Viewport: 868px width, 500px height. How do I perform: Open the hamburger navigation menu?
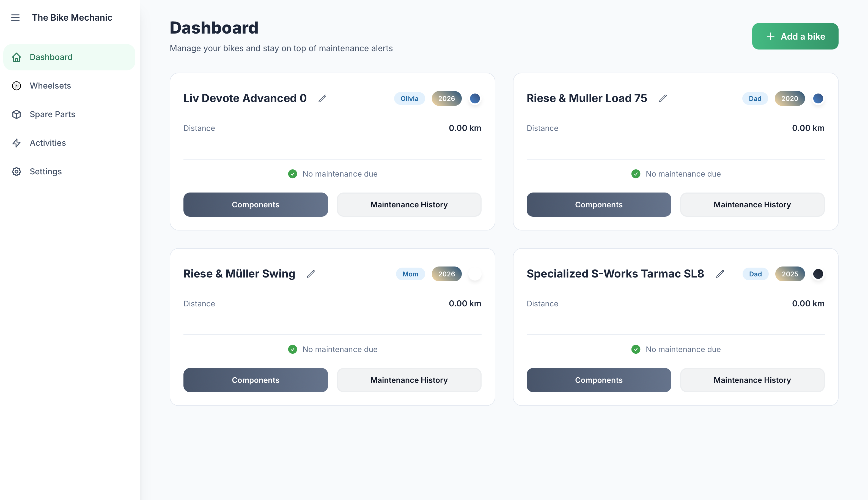pyautogui.click(x=15, y=18)
